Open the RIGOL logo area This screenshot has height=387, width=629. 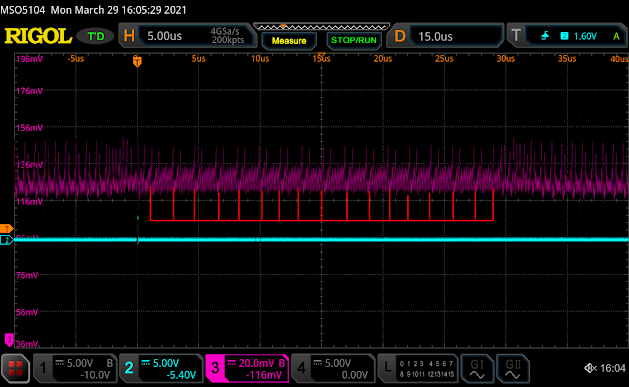pos(38,36)
